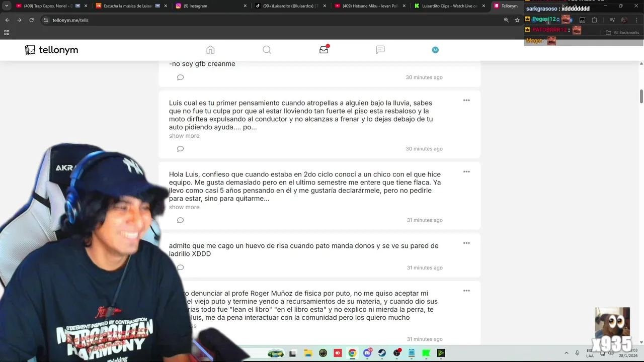Bookmark this page with the star icon
The image size is (644, 362).
coord(517,20)
